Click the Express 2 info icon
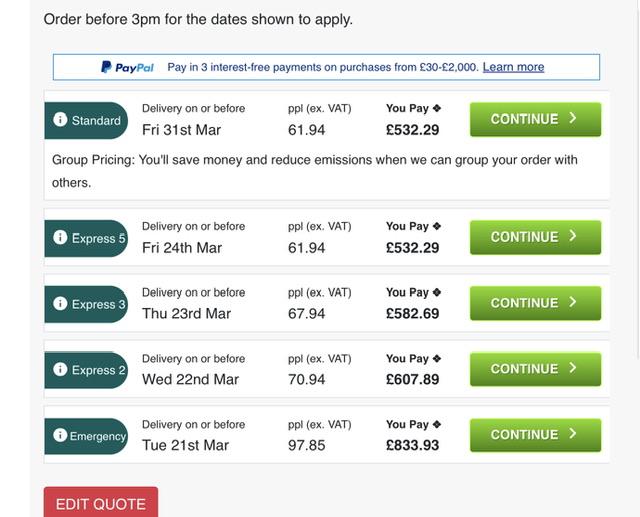640x517 pixels. point(61,370)
